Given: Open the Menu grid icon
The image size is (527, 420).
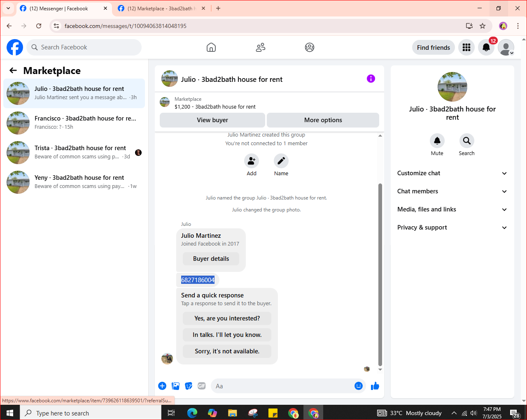Looking at the screenshot, I should (x=466, y=47).
